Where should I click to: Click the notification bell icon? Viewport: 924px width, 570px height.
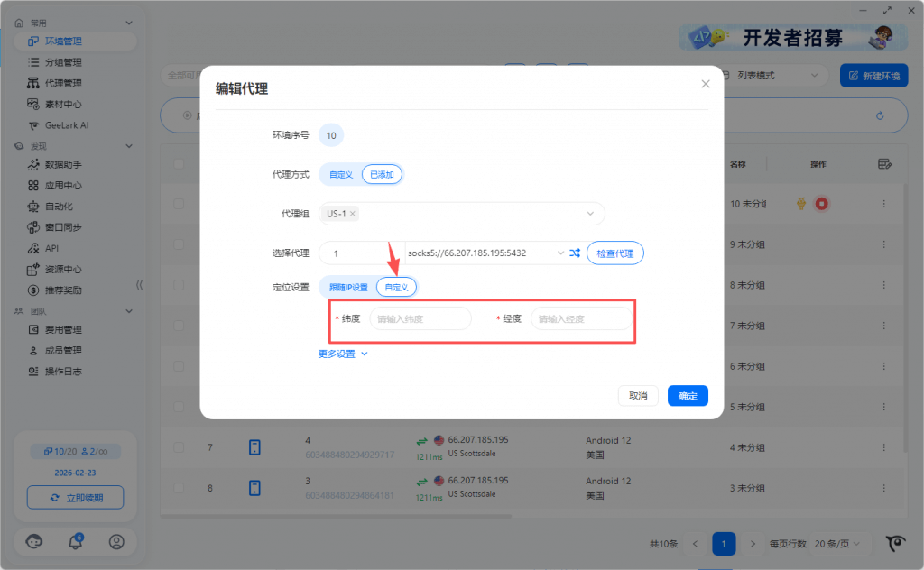pyautogui.click(x=76, y=541)
